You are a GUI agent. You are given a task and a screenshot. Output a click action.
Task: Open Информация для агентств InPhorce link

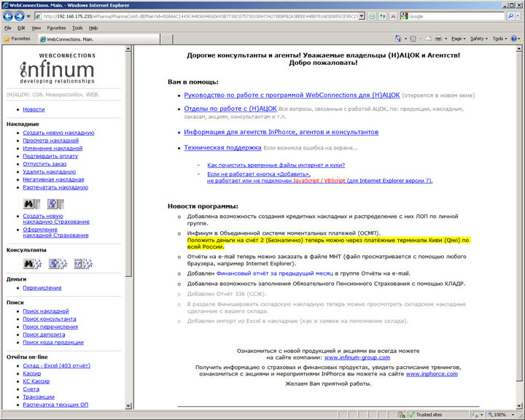point(281,132)
